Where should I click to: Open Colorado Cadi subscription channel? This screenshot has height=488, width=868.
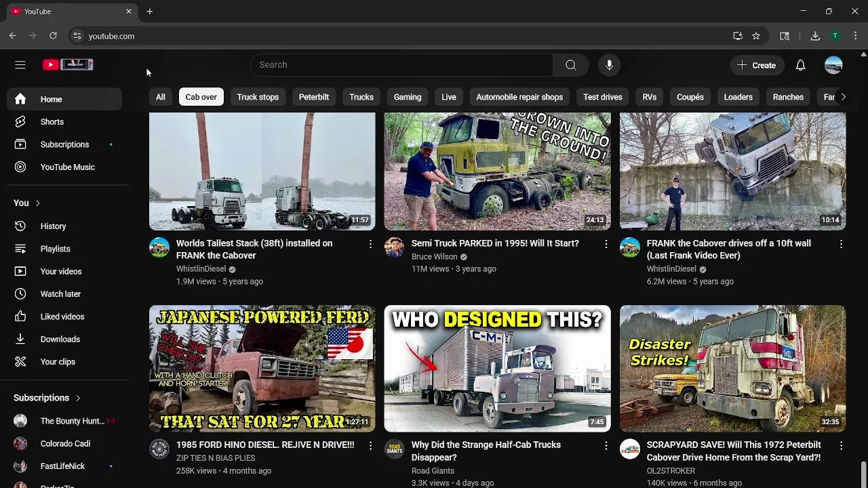(x=64, y=443)
